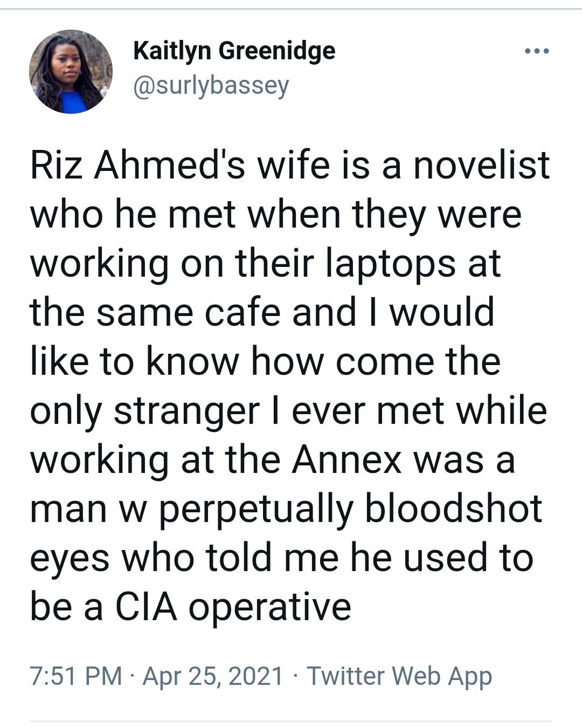Click the word Annex in the tweet text
The image size is (582, 728).
[345, 461]
